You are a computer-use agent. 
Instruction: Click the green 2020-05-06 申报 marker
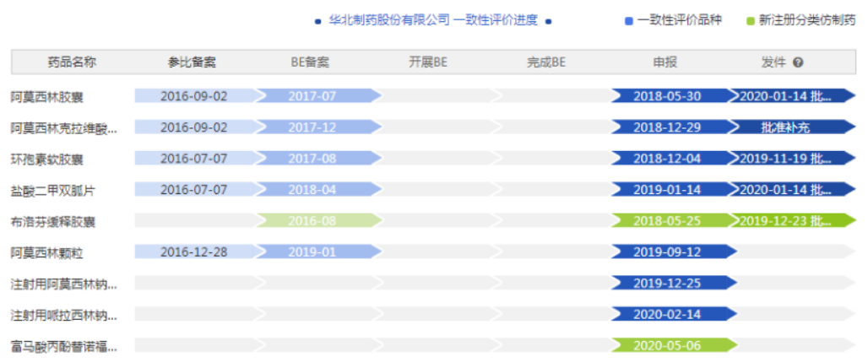(x=669, y=346)
